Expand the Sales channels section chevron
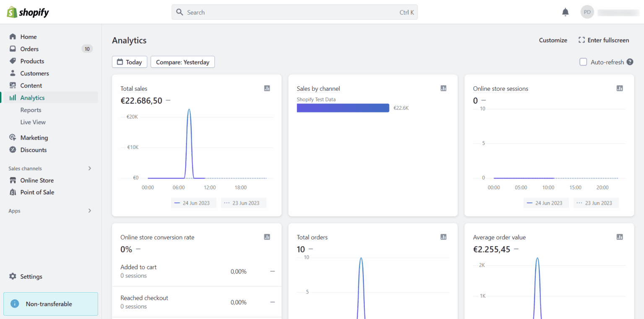Screen dimensions: 644x319 tap(89, 168)
